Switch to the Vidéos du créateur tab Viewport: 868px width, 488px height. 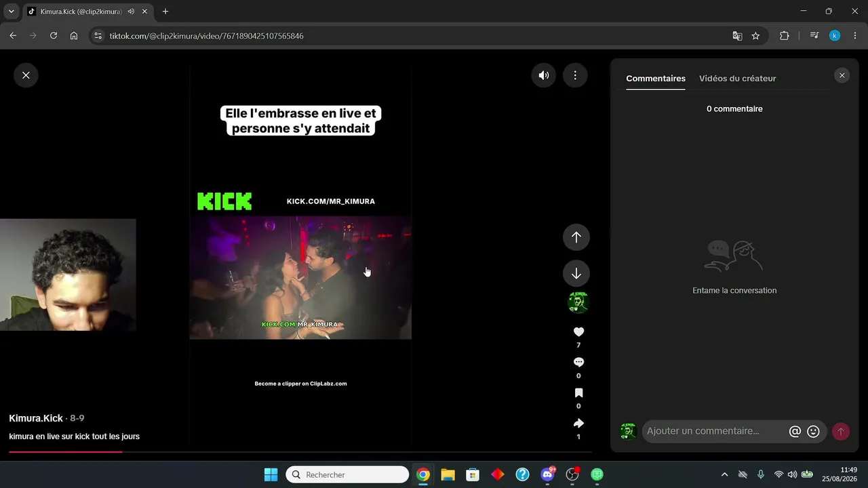point(738,79)
